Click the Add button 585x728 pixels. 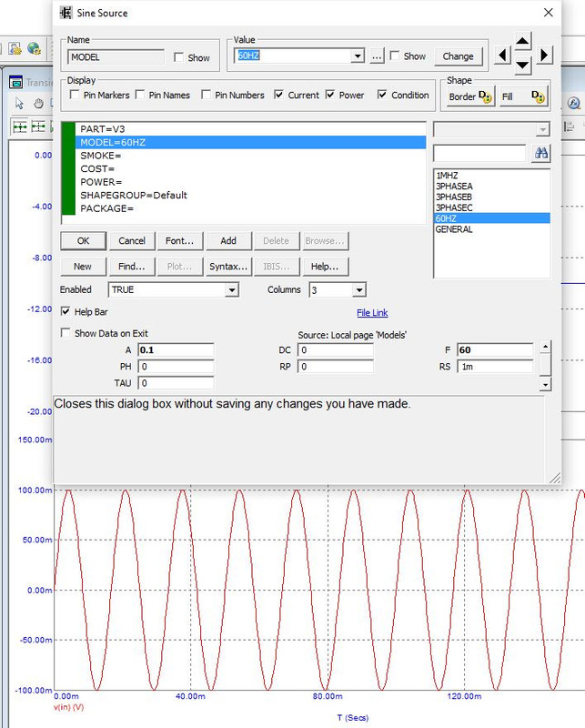(x=228, y=241)
